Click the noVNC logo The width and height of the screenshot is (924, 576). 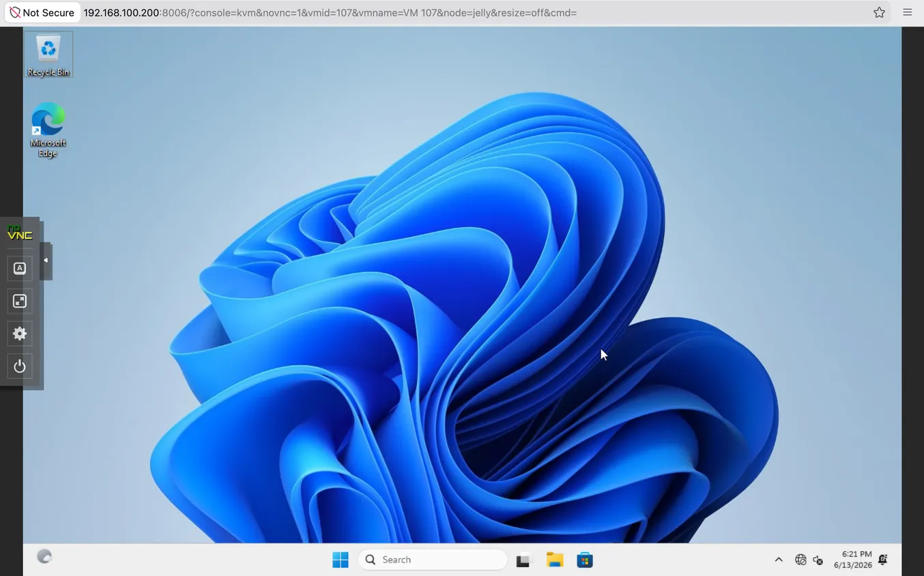(x=20, y=233)
